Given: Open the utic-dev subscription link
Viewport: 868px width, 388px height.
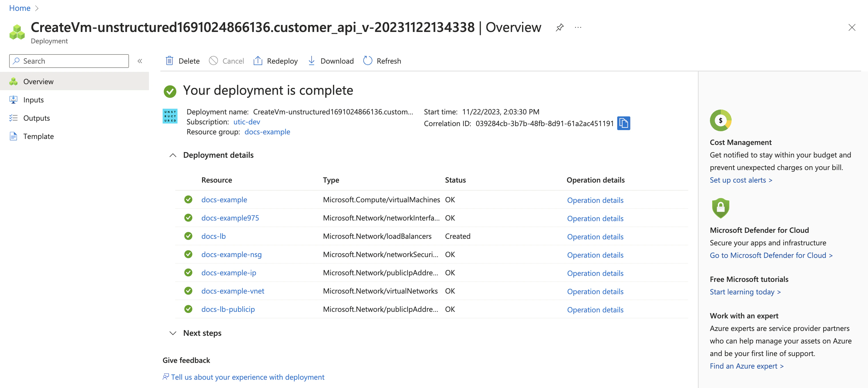Looking at the screenshot, I should (x=246, y=122).
